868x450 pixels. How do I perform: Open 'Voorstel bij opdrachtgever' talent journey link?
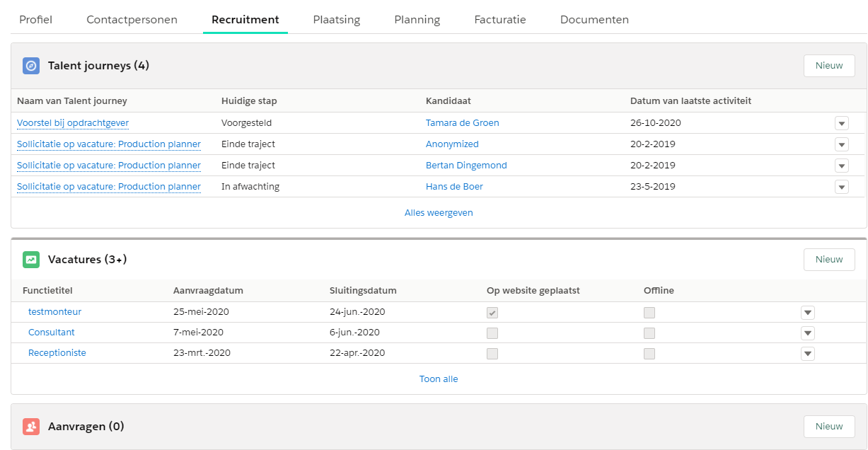(x=73, y=123)
